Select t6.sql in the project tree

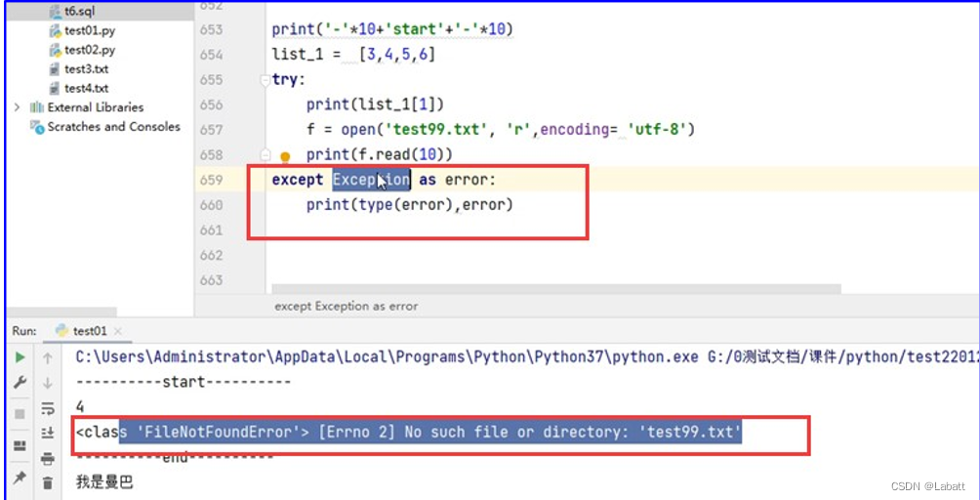[80, 12]
